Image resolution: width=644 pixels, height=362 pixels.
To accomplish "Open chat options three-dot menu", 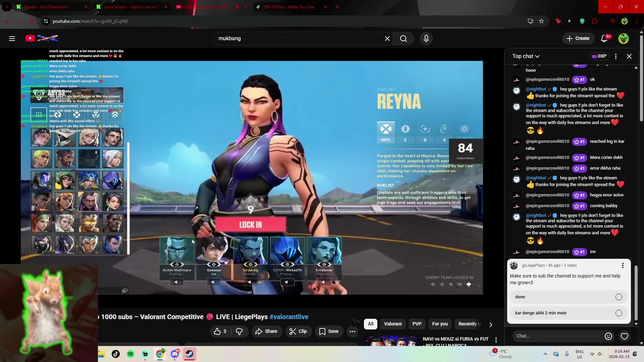I will 616,56.
